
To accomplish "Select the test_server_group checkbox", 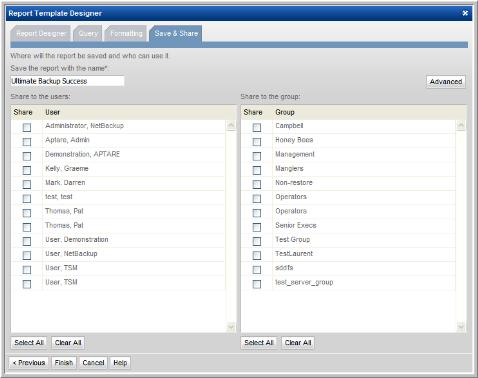I will (x=257, y=284).
